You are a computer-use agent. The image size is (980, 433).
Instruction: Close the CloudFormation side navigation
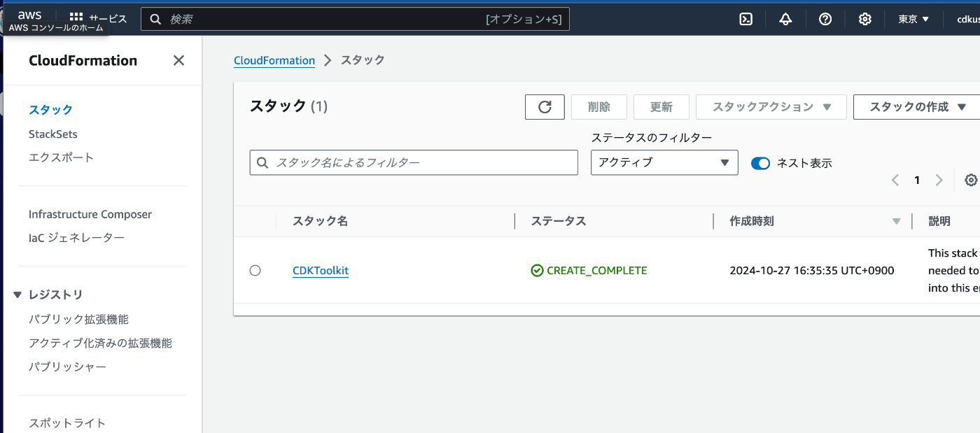(x=179, y=60)
